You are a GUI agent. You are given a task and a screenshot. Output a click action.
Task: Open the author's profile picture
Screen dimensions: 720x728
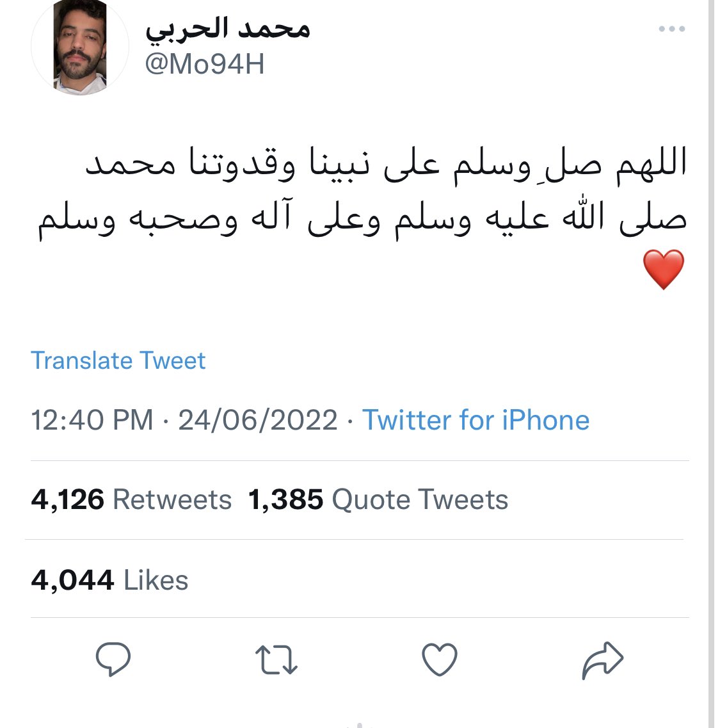coord(80,47)
